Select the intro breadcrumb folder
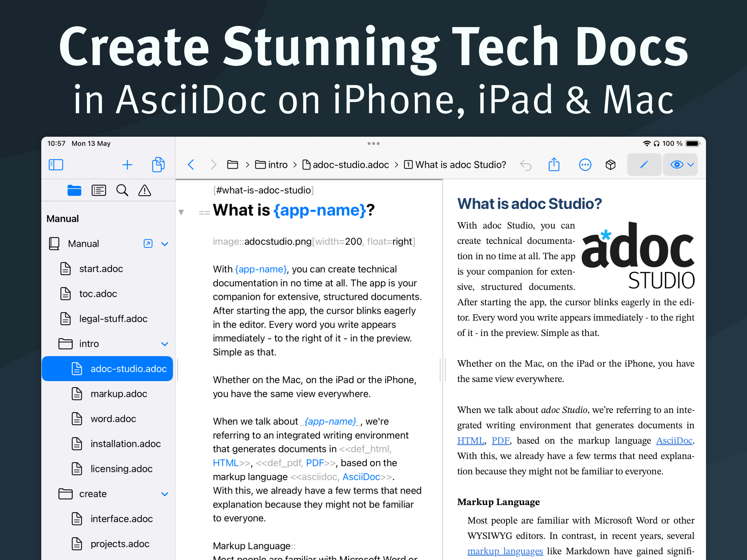Image resolution: width=747 pixels, height=560 pixels. 271,165
